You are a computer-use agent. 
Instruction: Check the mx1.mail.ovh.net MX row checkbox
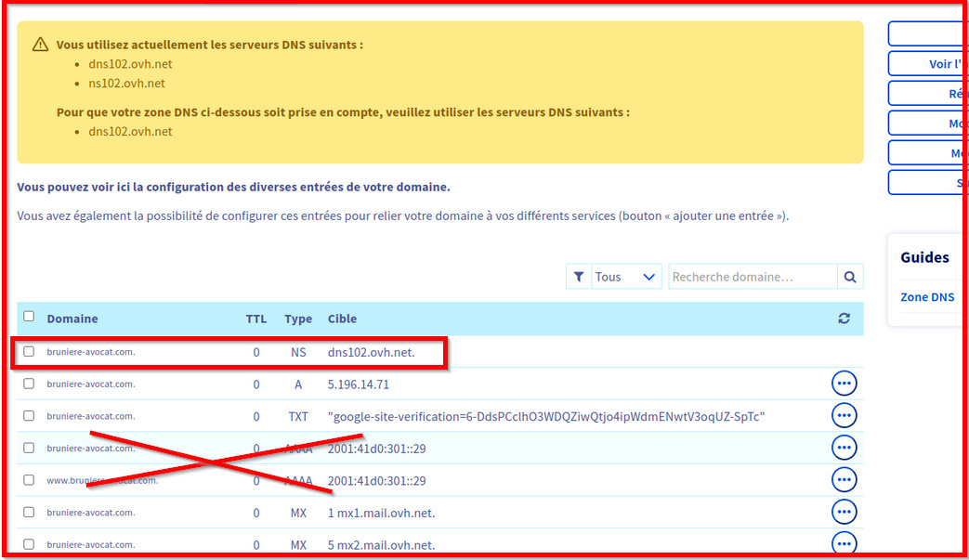coord(29,513)
